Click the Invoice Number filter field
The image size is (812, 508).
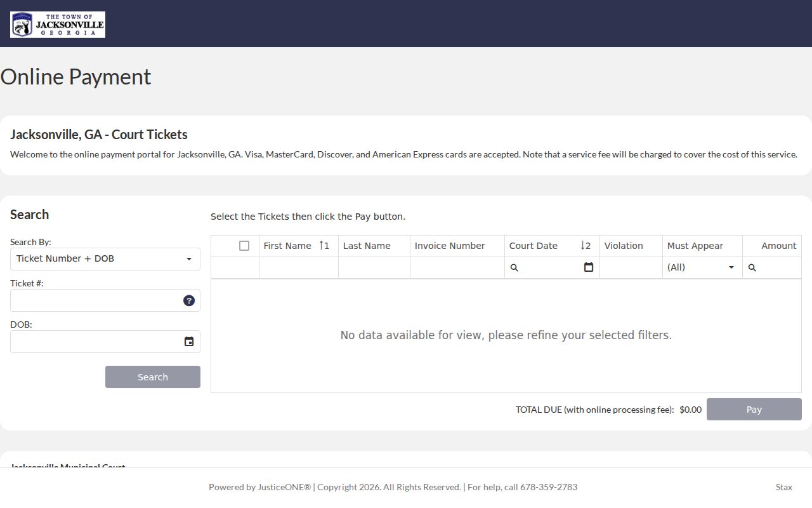coord(457,268)
